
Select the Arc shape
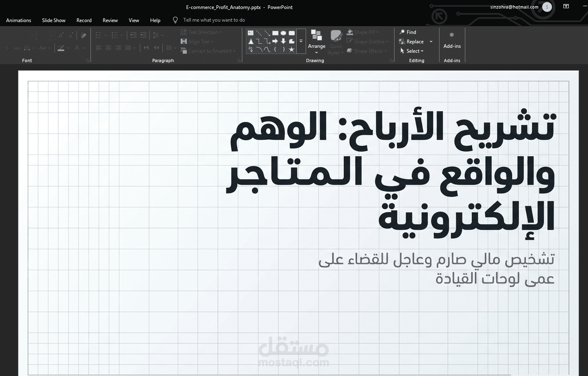259,49
